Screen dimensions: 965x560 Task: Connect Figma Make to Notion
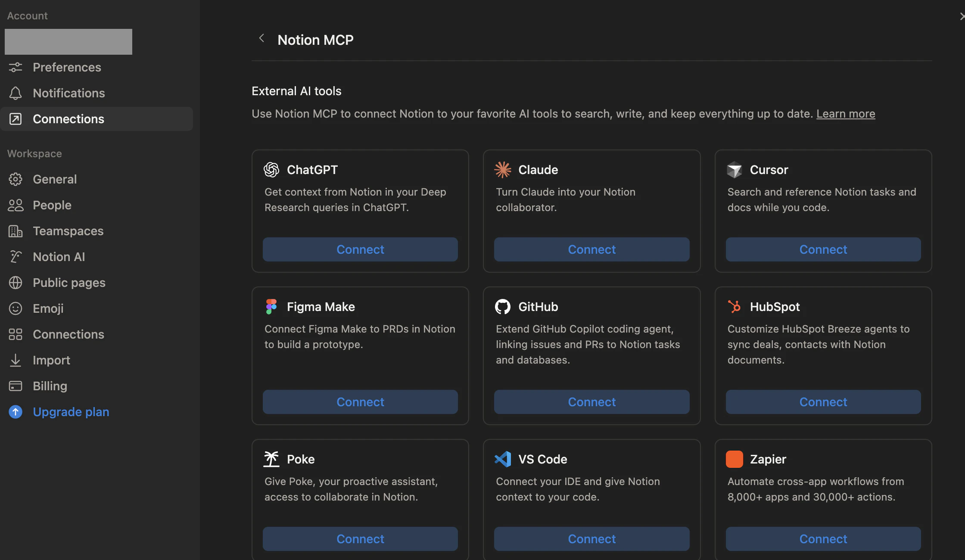click(360, 402)
